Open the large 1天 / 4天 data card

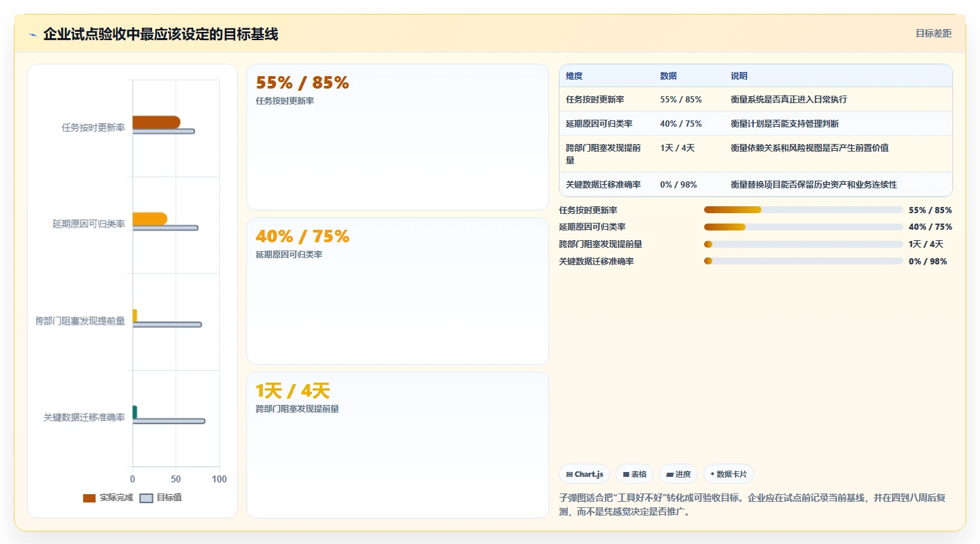pyautogui.click(x=398, y=445)
